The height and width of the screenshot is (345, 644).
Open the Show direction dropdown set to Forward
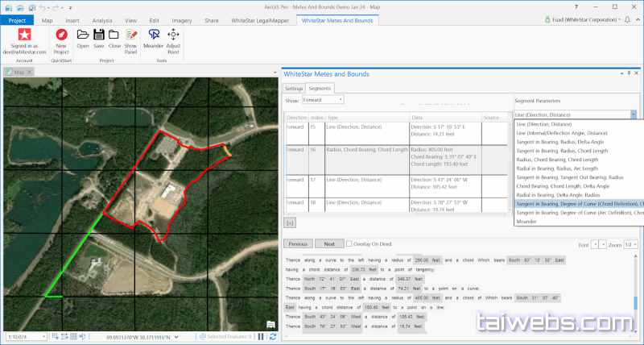(322, 100)
